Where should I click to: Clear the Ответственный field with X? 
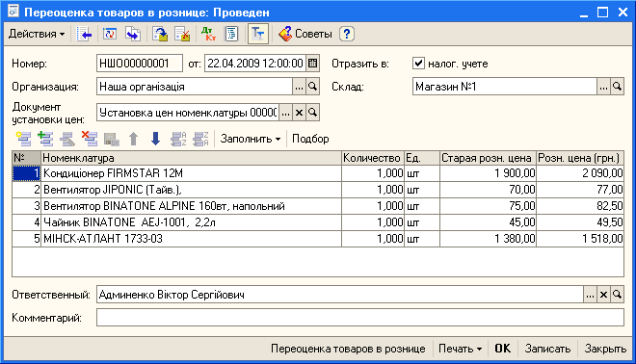pos(603,295)
